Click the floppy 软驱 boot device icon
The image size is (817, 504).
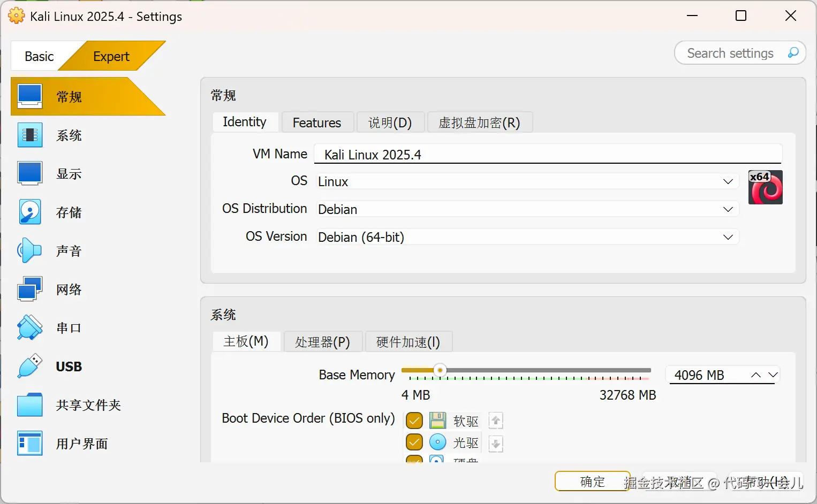click(437, 421)
